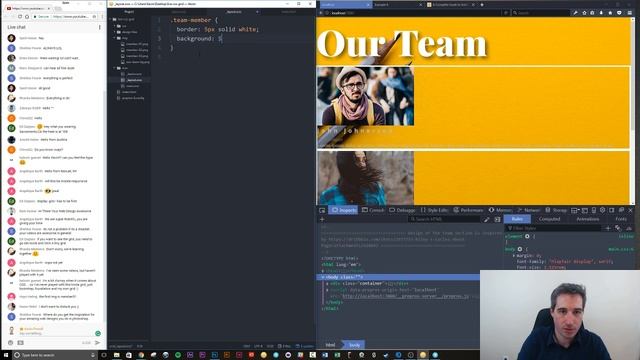Viewport: 640px width, 360px height.
Task: Switch to the Performance tab in devtools
Action: 468,210
